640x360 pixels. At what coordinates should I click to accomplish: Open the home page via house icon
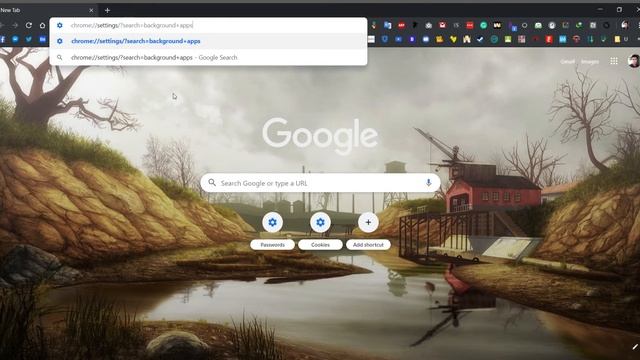(42, 25)
